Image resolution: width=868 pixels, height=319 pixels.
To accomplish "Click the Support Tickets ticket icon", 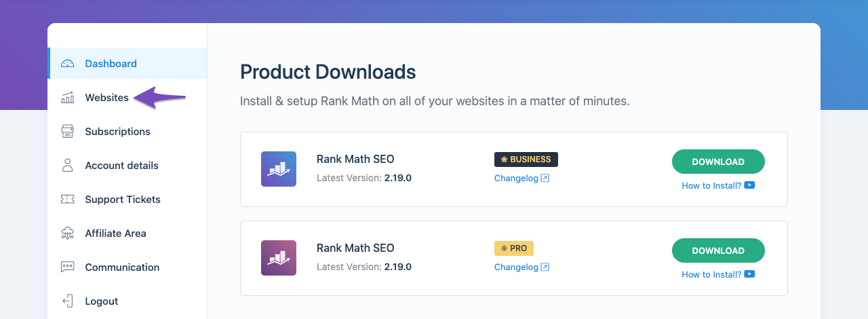I will pos(67,200).
